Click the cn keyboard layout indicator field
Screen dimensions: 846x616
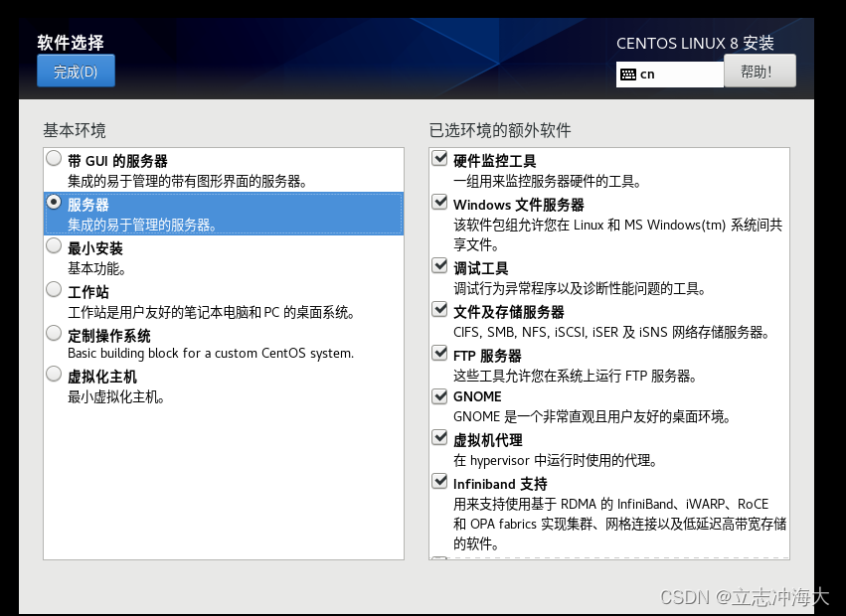670,75
